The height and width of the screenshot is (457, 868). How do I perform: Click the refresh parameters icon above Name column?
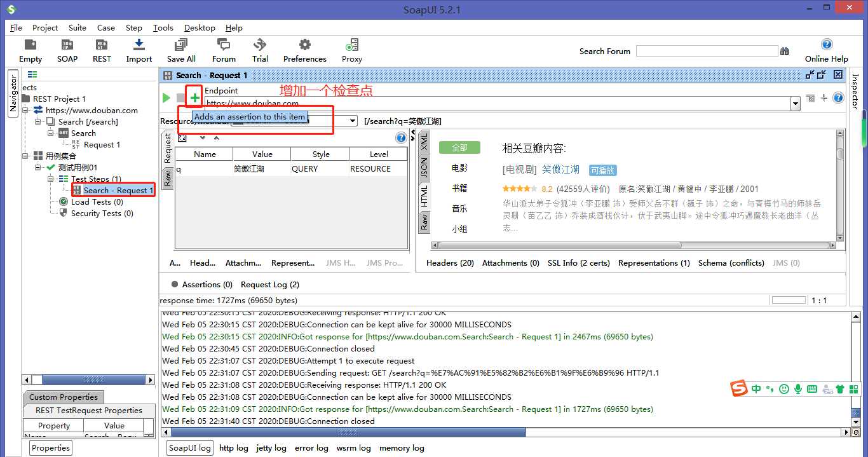[x=182, y=138]
